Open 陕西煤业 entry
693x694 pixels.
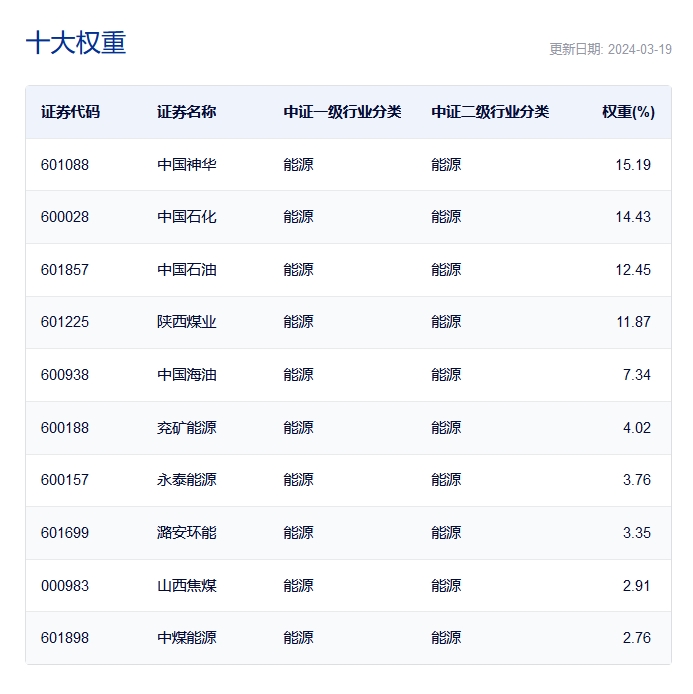point(187,322)
